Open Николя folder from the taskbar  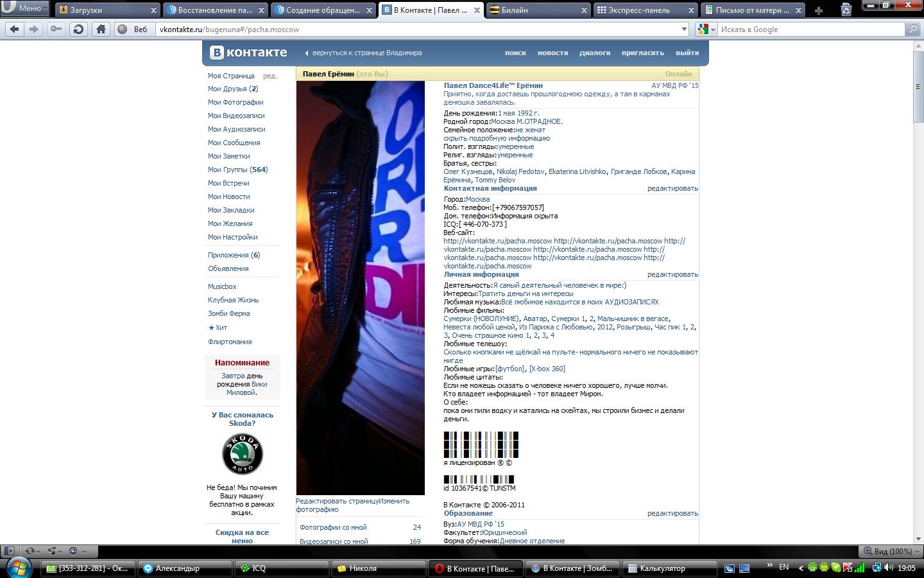[x=379, y=568]
